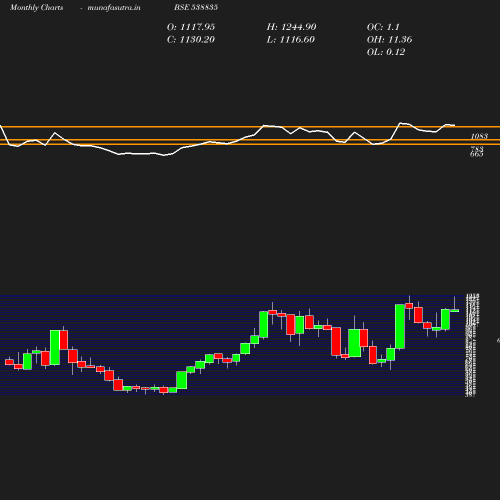Click the "munafasutra.in" site label
The width and height of the screenshot is (500, 500).
coord(114,8)
